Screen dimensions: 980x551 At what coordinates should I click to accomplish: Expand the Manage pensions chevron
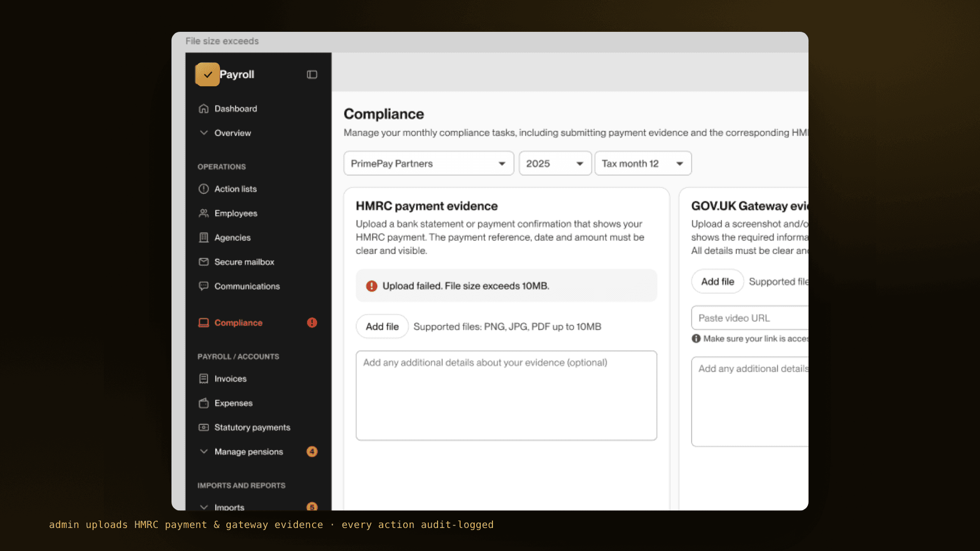pos(204,452)
